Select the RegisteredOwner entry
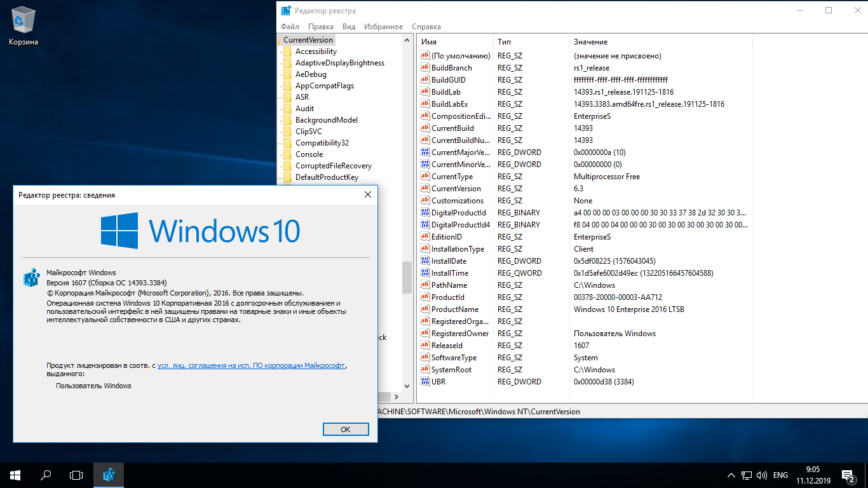 [x=460, y=334]
